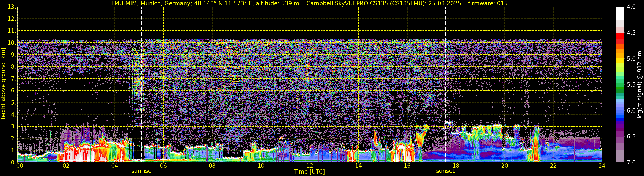644x176 pixels.
Task: Click the '13.' height axis label
Action: (x=12, y=7)
